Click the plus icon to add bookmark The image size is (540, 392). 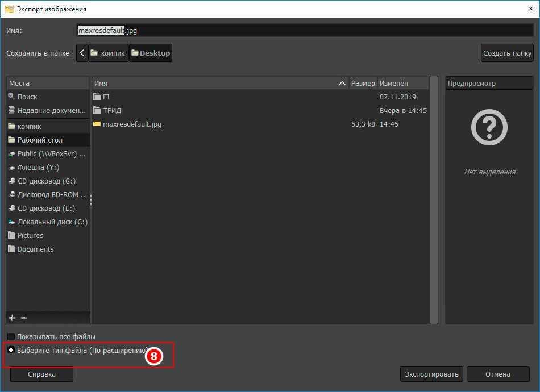pos(13,318)
